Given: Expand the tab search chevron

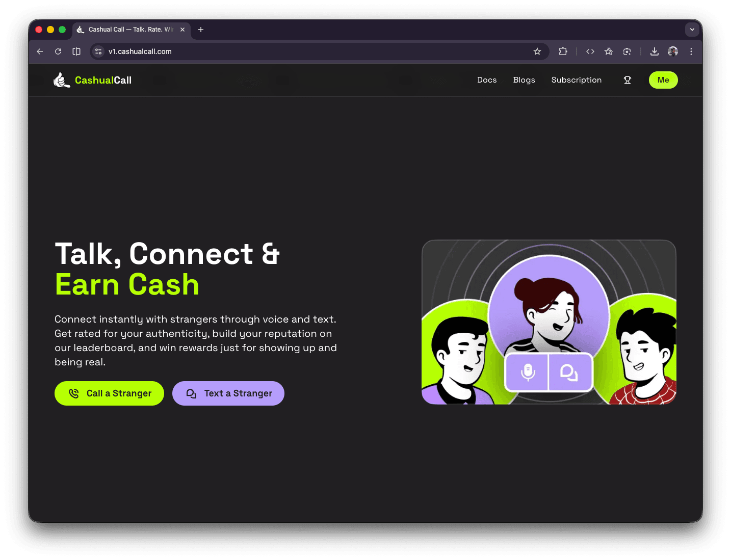Looking at the screenshot, I should [692, 30].
